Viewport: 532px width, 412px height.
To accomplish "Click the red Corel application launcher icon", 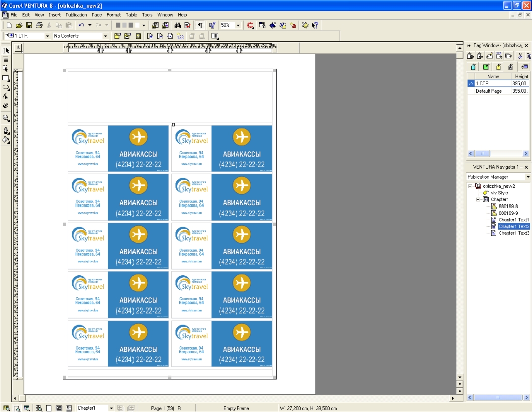I will (x=250, y=25).
